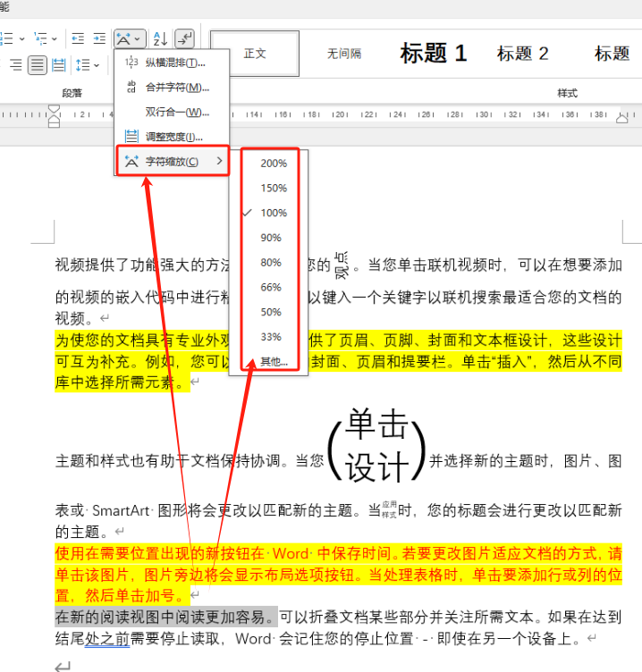
Task: Click the small combined characters 应用样式
Action: pyautogui.click(x=390, y=509)
